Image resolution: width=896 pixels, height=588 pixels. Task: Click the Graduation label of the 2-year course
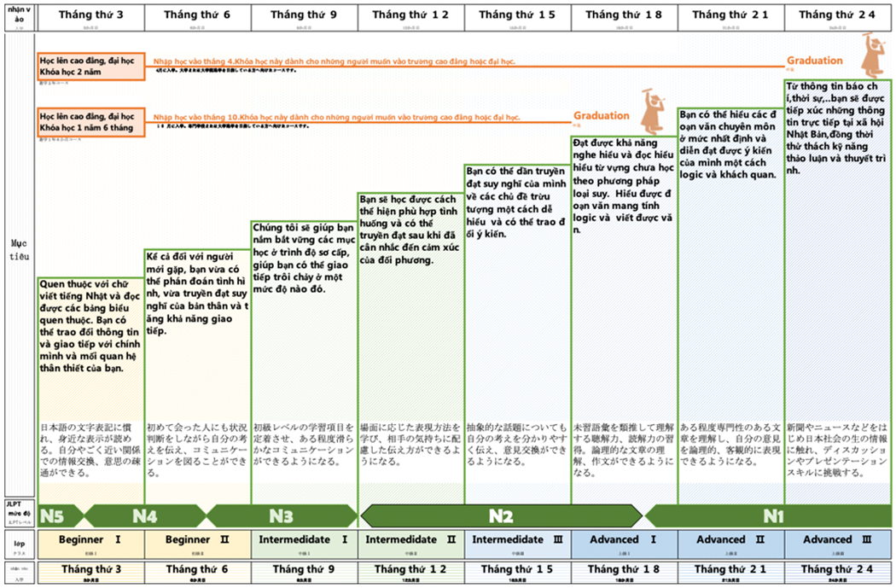click(814, 61)
